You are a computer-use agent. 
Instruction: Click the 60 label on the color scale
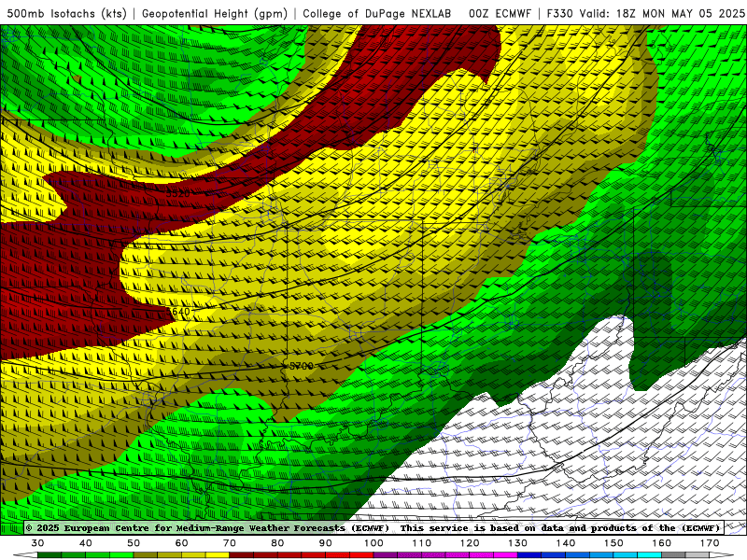coord(181,543)
